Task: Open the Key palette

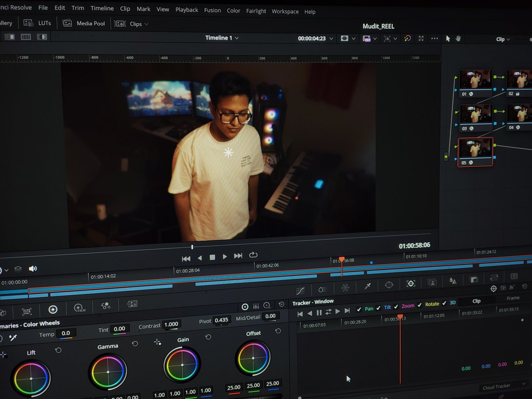Action: click(473, 279)
